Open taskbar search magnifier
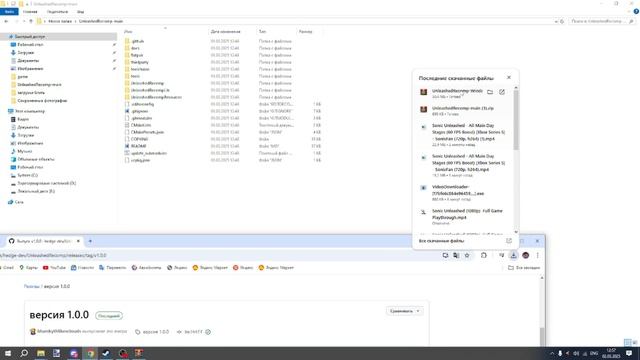This screenshot has width=640, height=360. tap(24, 353)
